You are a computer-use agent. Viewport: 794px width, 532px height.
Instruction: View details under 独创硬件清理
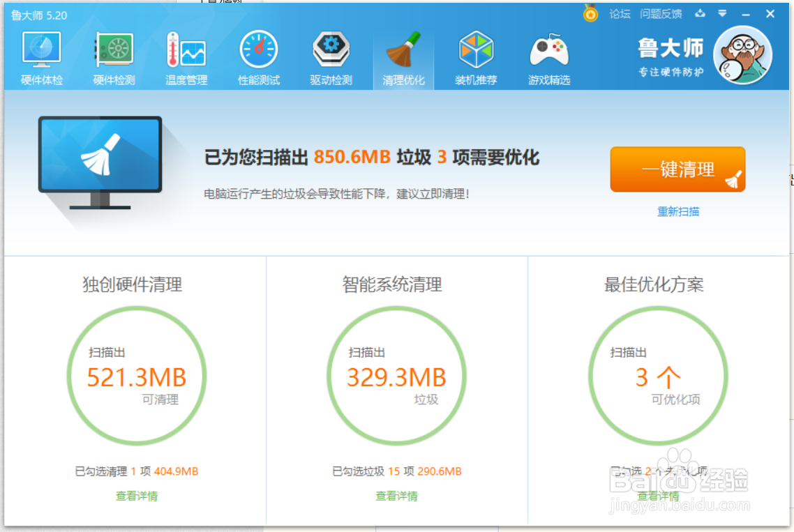click(137, 496)
